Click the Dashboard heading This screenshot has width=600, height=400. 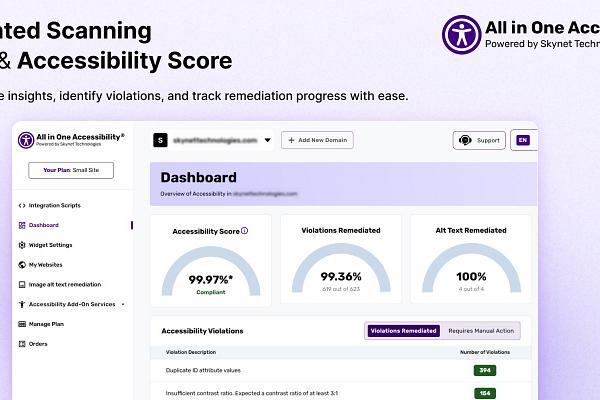click(x=199, y=178)
